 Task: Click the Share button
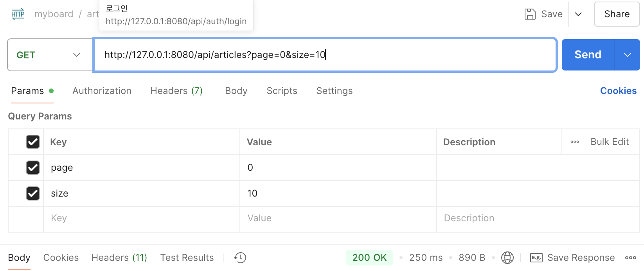pos(617,14)
